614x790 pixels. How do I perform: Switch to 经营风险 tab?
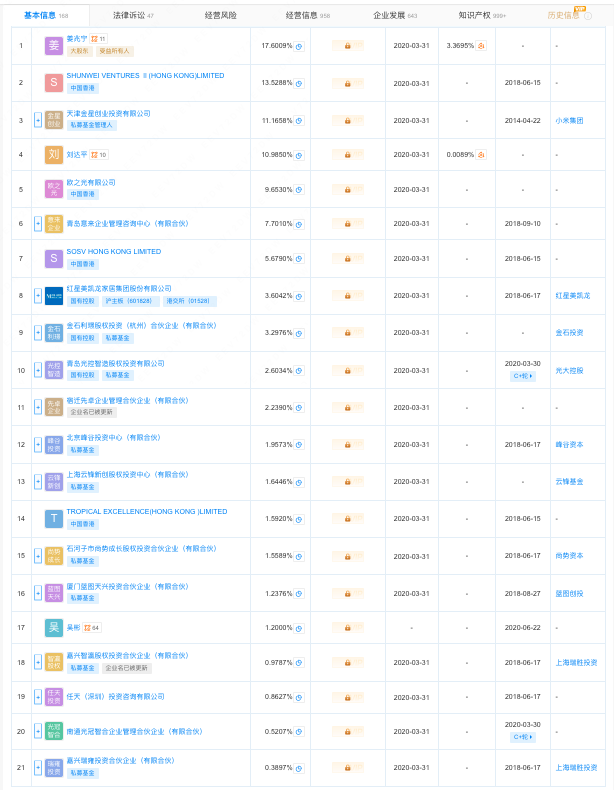click(x=221, y=16)
